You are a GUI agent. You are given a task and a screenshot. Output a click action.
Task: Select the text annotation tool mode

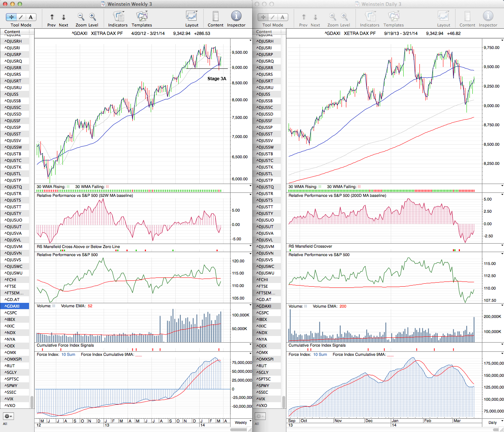click(x=31, y=17)
